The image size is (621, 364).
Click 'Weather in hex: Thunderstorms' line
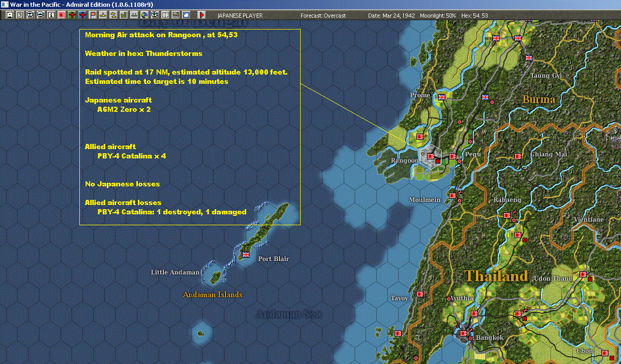pyautogui.click(x=144, y=53)
